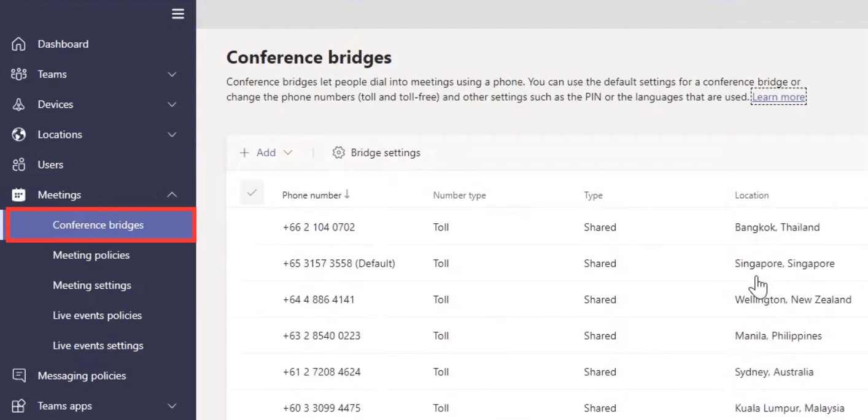This screenshot has height=420, width=868.
Task: Collapse sidebar with hamburger menu icon
Action: pyautogui.click(x=178, y=13)
